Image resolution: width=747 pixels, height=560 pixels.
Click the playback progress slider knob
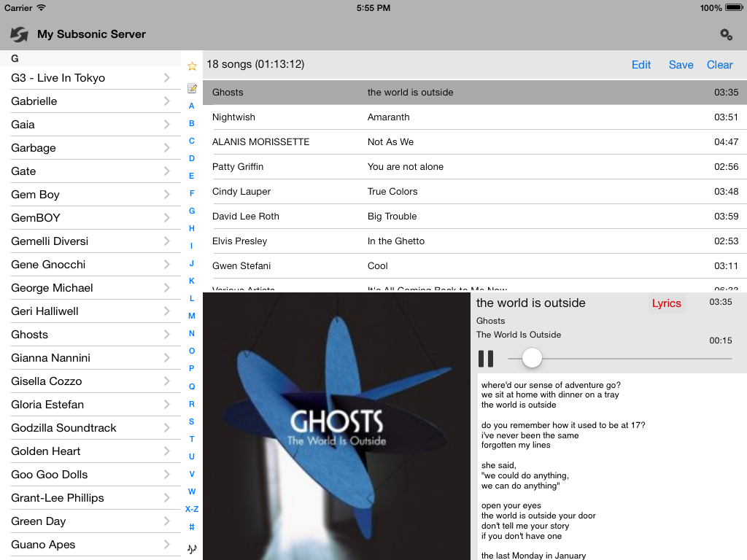pos(532,358)
